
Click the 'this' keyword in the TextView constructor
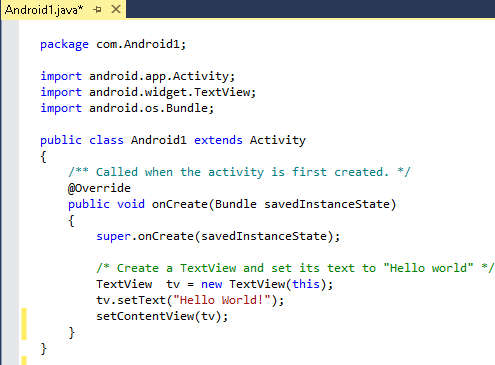click(x=306, y=284)
